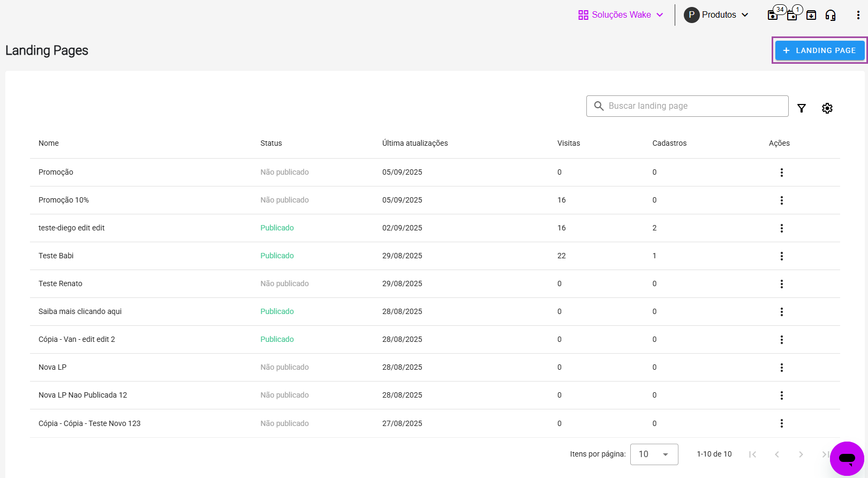Open the purple chat widget bubble
Viewport: 868px width, 478px height.
pos(847,458)
